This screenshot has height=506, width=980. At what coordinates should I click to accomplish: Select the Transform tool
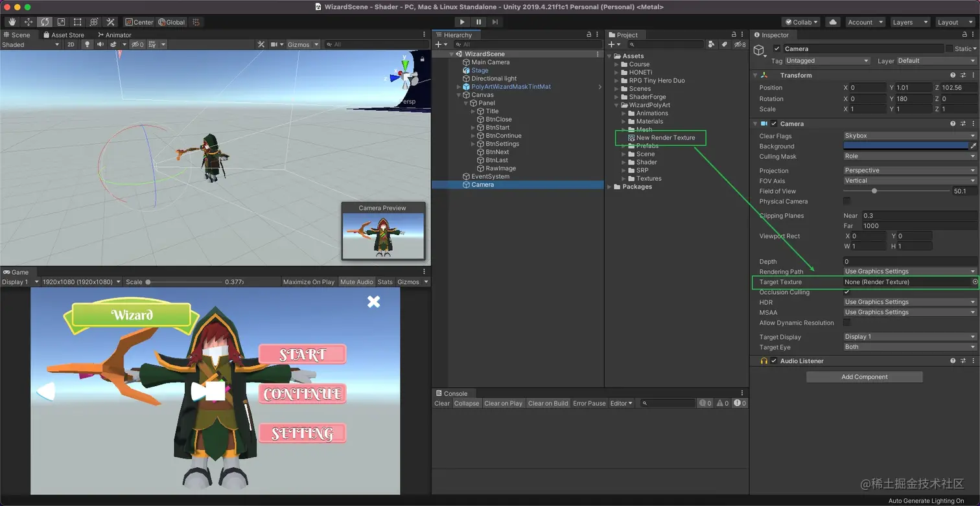point(94,22)
